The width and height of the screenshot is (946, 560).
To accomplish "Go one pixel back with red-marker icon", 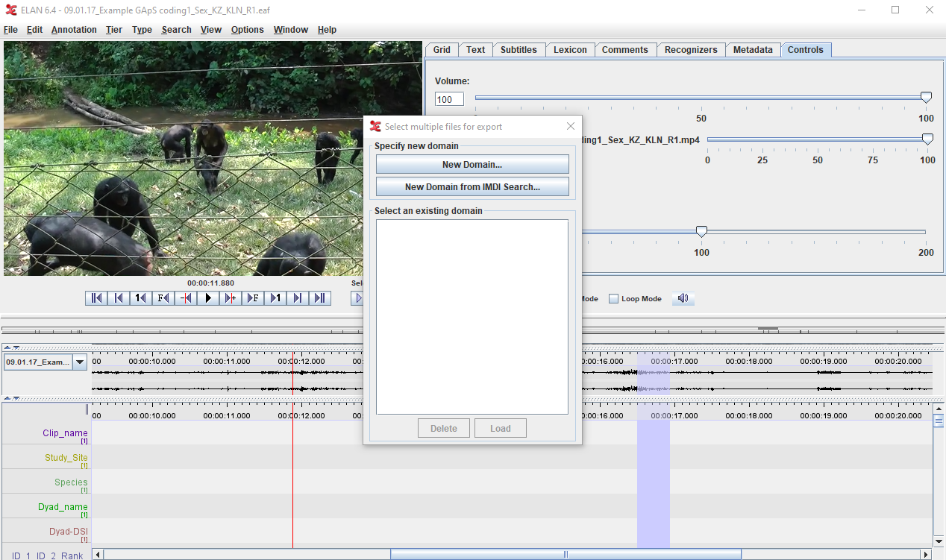I will [186, 298].
